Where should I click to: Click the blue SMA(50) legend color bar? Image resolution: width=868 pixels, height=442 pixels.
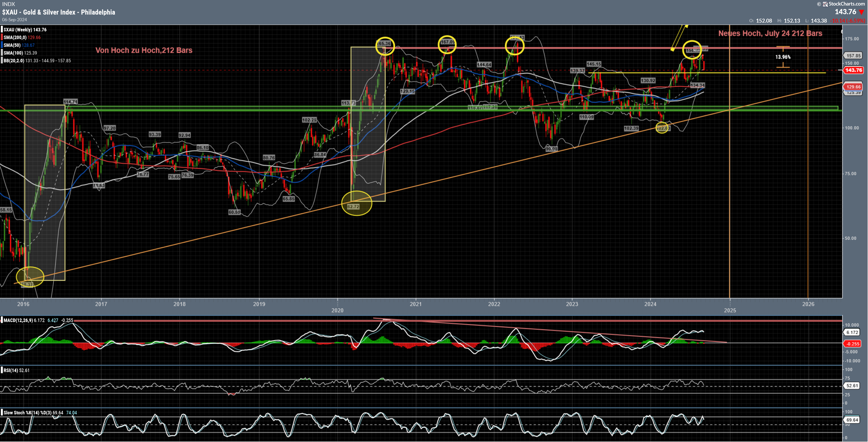tap(2, 45)
